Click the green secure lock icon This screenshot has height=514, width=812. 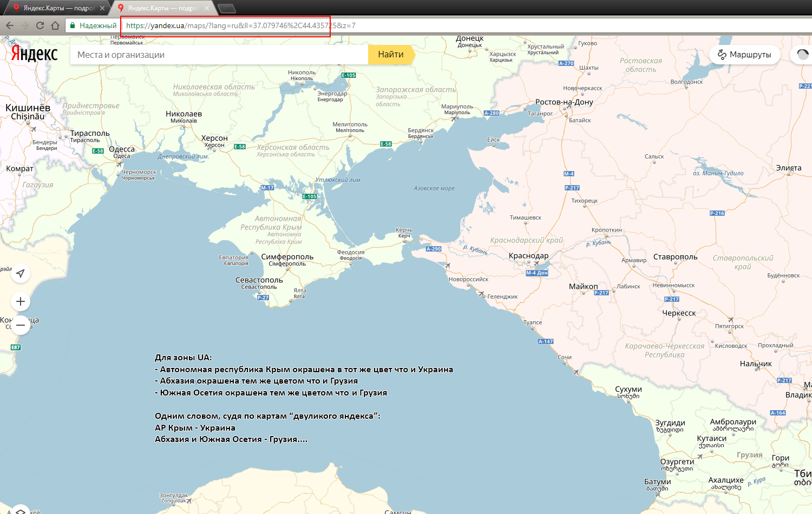click(x=73, y=25)
